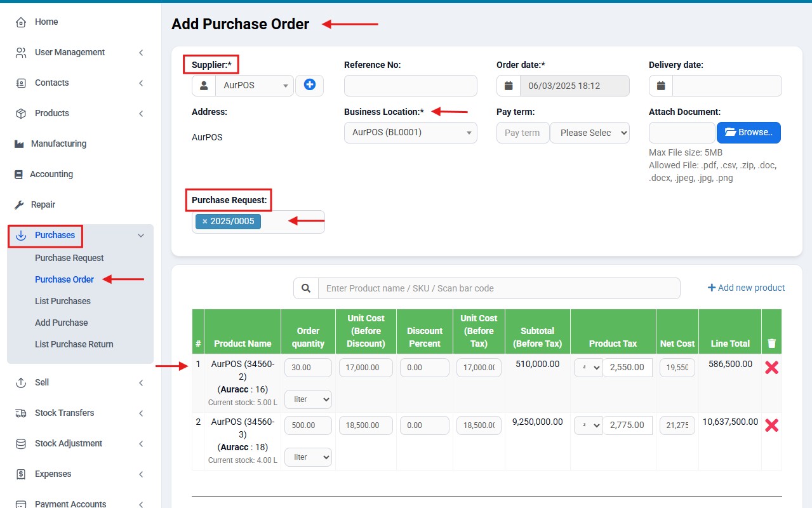Click the Contacts address book icon

coord(21,83)
